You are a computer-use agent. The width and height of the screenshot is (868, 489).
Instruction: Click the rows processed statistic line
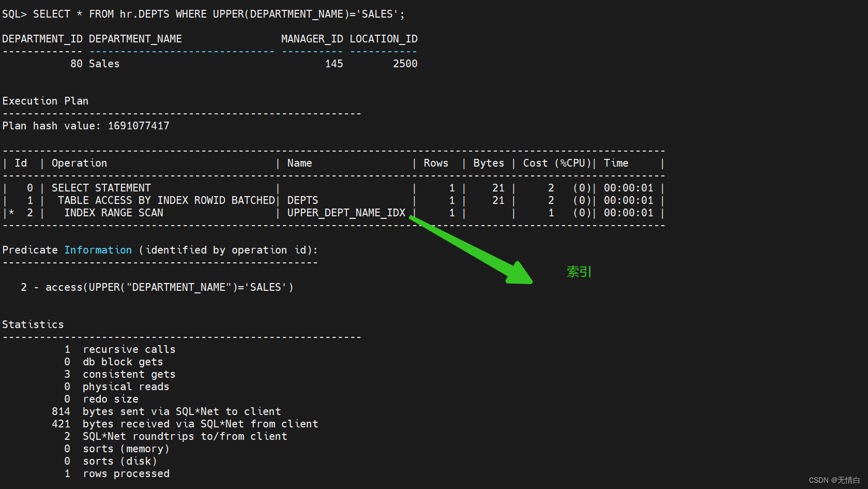point(117,473)
